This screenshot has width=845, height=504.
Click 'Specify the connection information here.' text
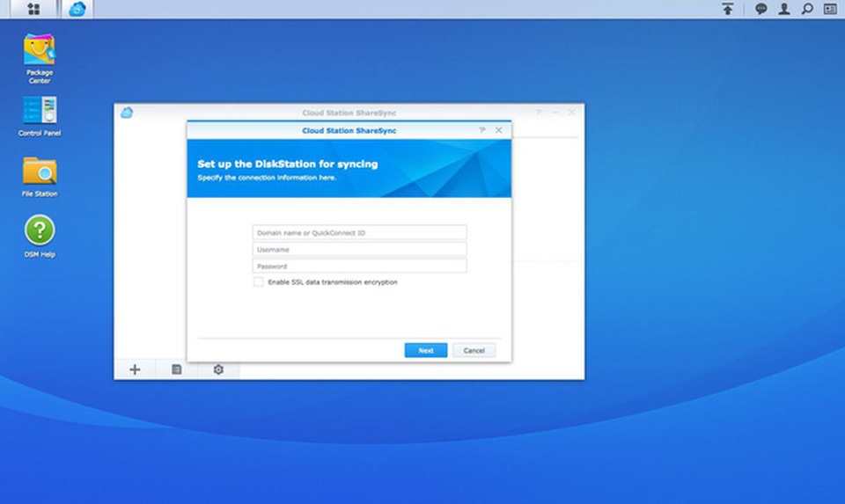pos(267,178)
